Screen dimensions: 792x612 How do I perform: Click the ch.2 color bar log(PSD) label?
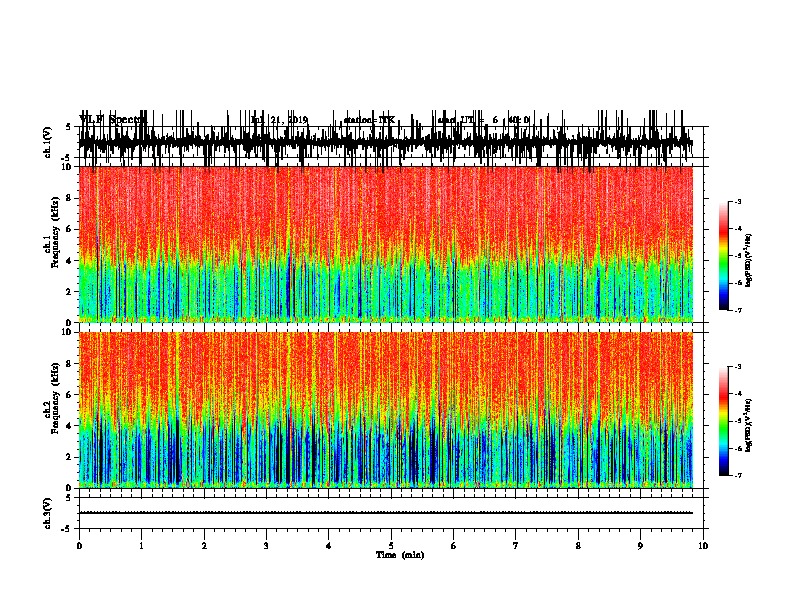click(749, 425)
